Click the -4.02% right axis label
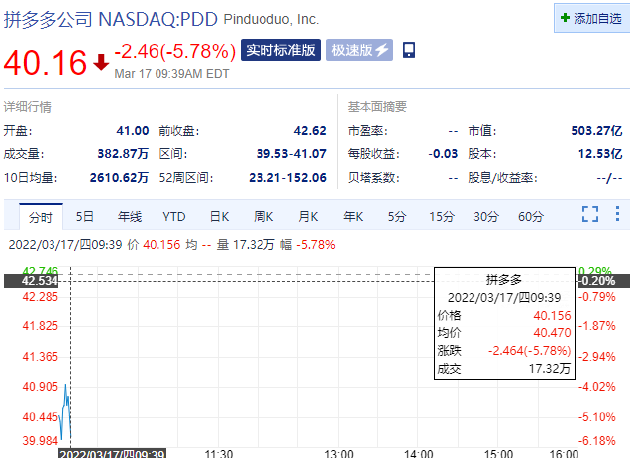The width and height of the screenshot is (630, 458). click(597, 387)
